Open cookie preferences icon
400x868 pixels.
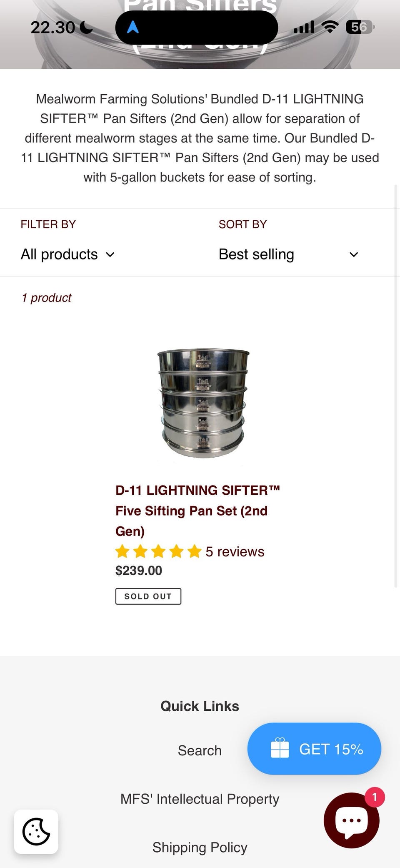point(36,832)
